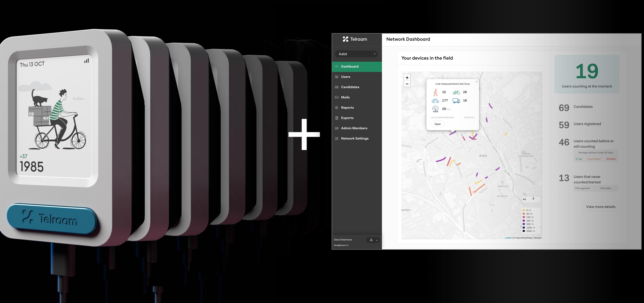Click the Aalst city label on map
644x303 pixels.
(x=483, y=155)
